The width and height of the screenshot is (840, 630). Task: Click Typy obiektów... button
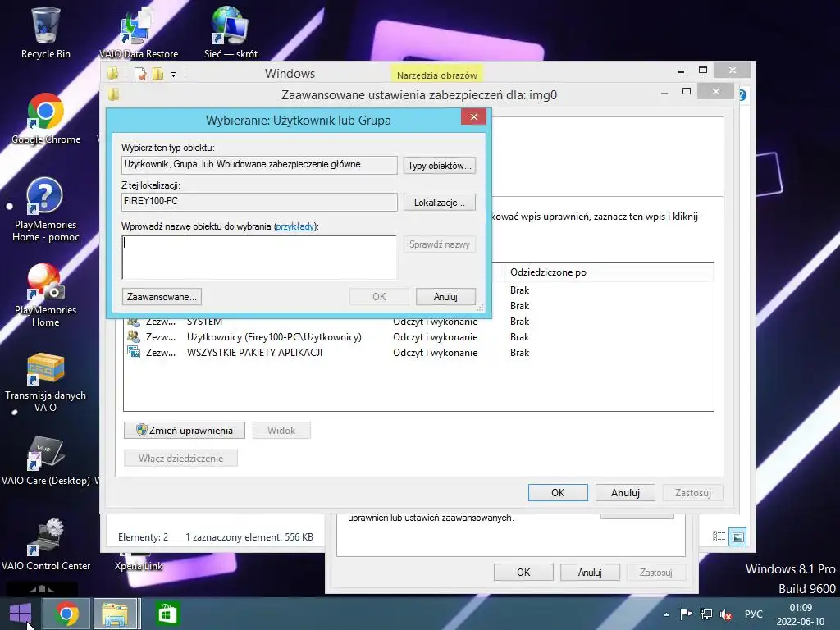coord(440,166)
